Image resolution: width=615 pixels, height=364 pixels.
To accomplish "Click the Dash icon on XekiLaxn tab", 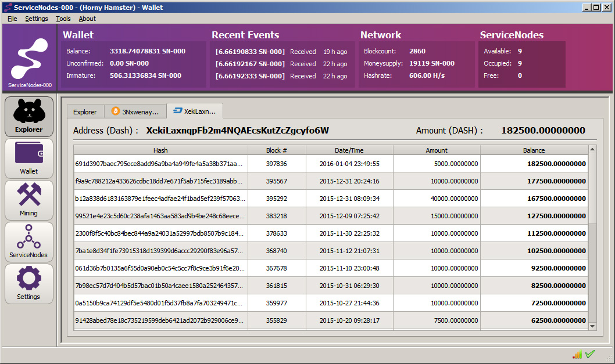I will click(x=178, y=111).
